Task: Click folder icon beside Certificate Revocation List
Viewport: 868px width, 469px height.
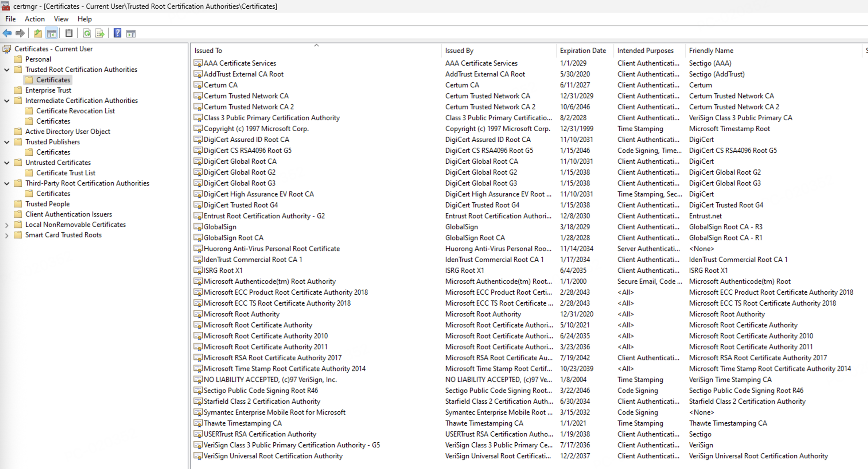Action: (x=29, y=111)
